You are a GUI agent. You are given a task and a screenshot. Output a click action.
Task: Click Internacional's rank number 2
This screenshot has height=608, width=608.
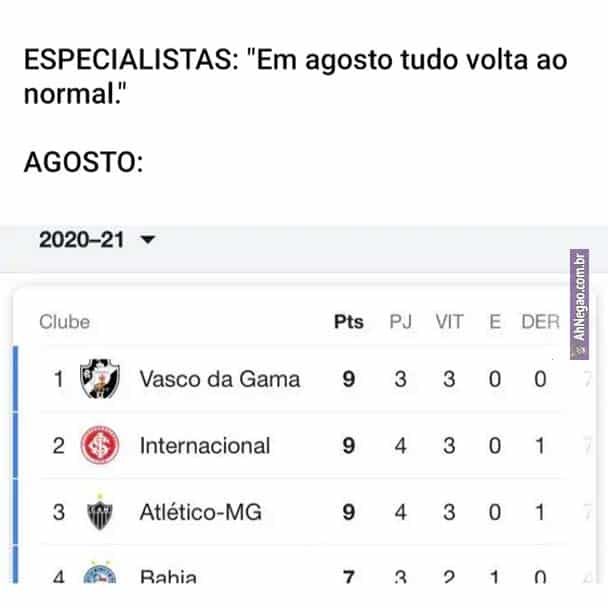(x=58, y=445)
